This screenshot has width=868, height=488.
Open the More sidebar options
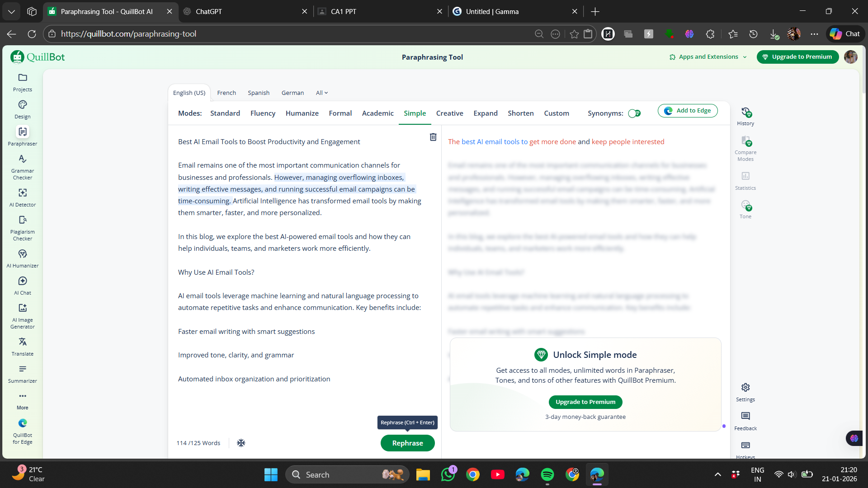coord(23,400)
